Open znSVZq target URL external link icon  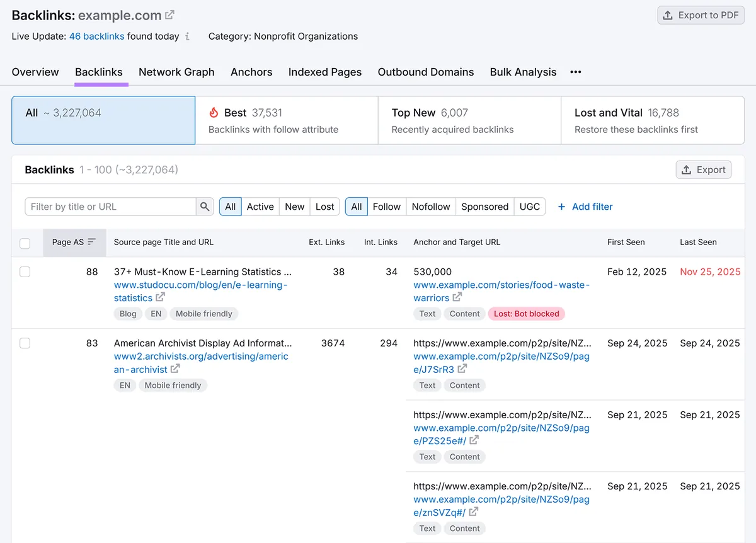(474, 512)
